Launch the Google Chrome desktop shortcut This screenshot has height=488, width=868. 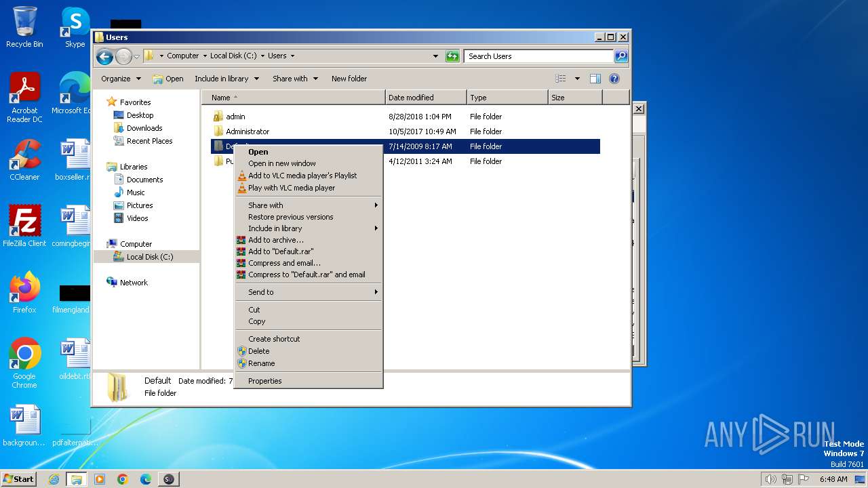coord(24,363)
